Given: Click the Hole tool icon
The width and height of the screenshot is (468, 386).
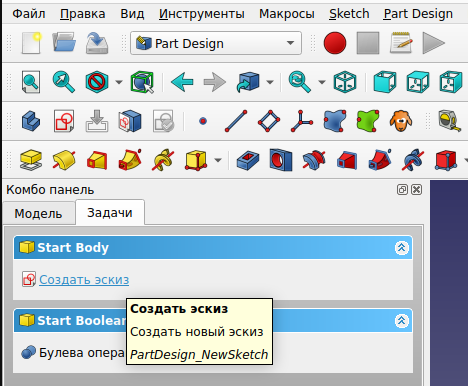Looking at the screenshot, I should (281, 160).
